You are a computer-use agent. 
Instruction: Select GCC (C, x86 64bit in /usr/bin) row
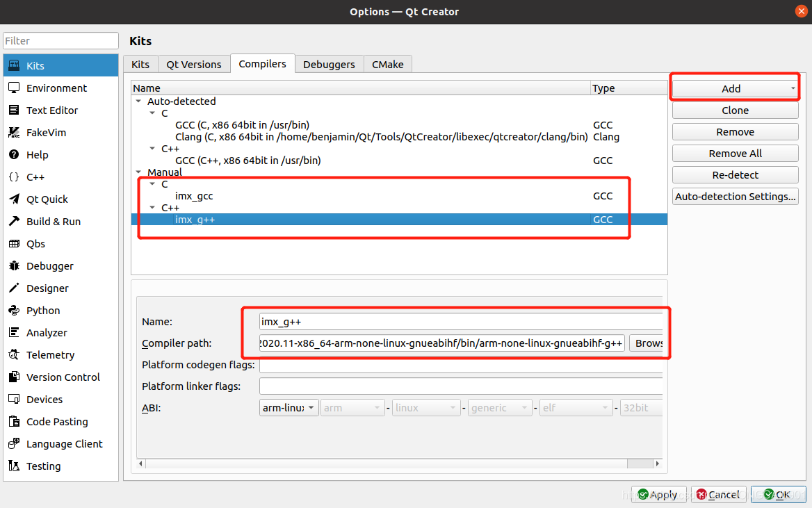pyautogui.click(x=399, y=125)
